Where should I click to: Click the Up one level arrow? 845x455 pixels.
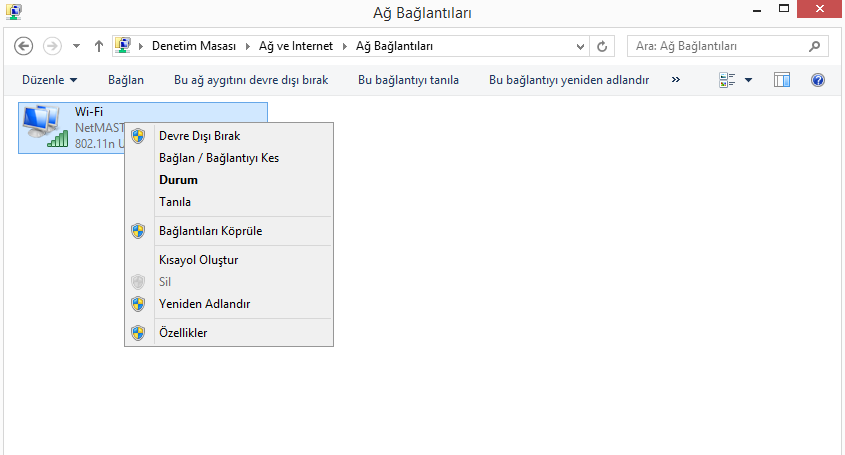click(x=99, y=46)
